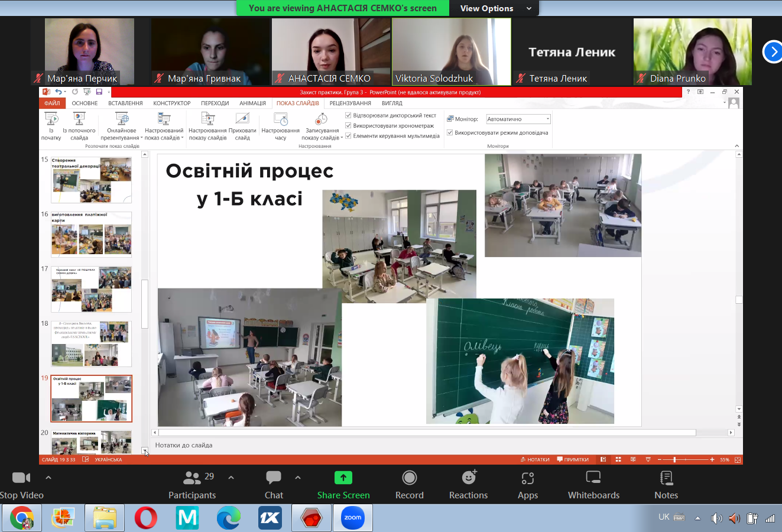Open the Reactions emoji menu
The height and width of the screenshot is (532, 782).
coord(469,478)
